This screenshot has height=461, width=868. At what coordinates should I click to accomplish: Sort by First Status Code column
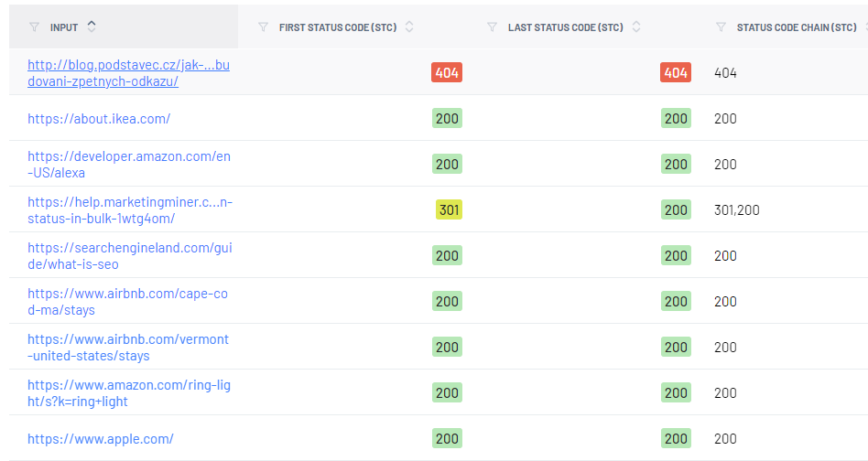pyautogui.click(x=409, y=27)
